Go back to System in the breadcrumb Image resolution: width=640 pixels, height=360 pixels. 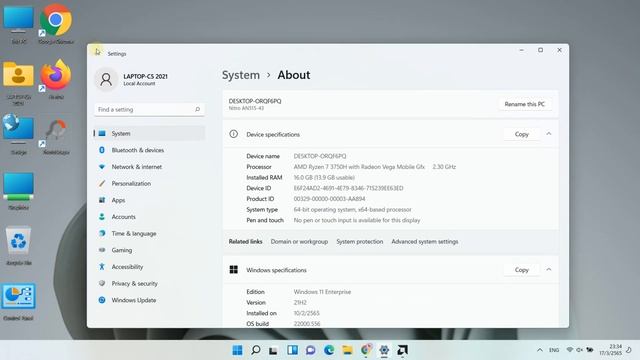tap(241, 75)
